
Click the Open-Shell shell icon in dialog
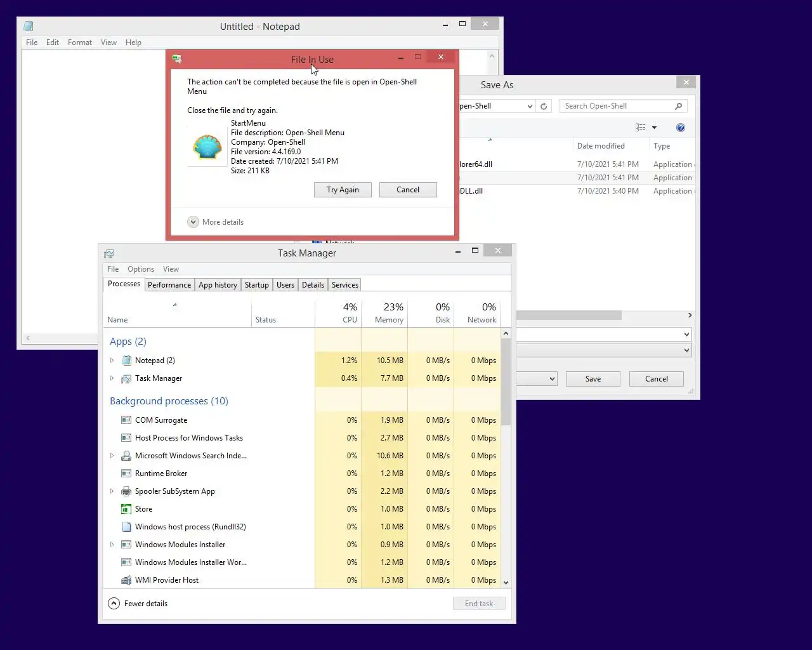click(x=207, y=147)
